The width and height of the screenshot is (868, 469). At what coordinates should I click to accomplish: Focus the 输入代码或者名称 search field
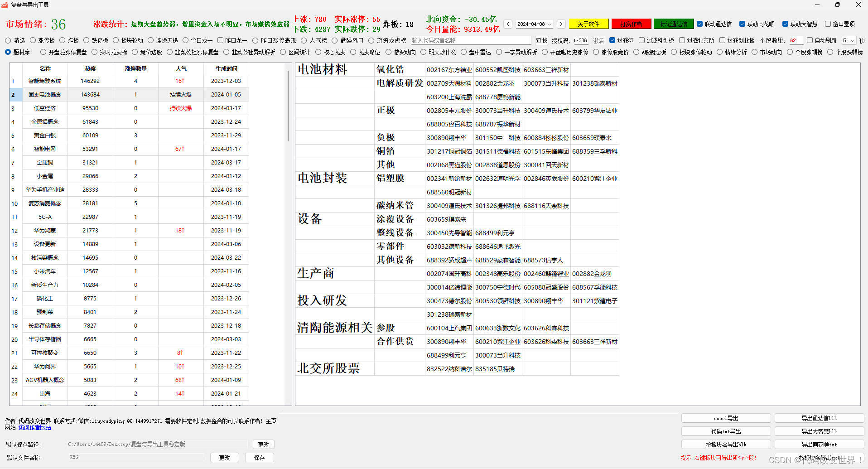pos(471,40)
